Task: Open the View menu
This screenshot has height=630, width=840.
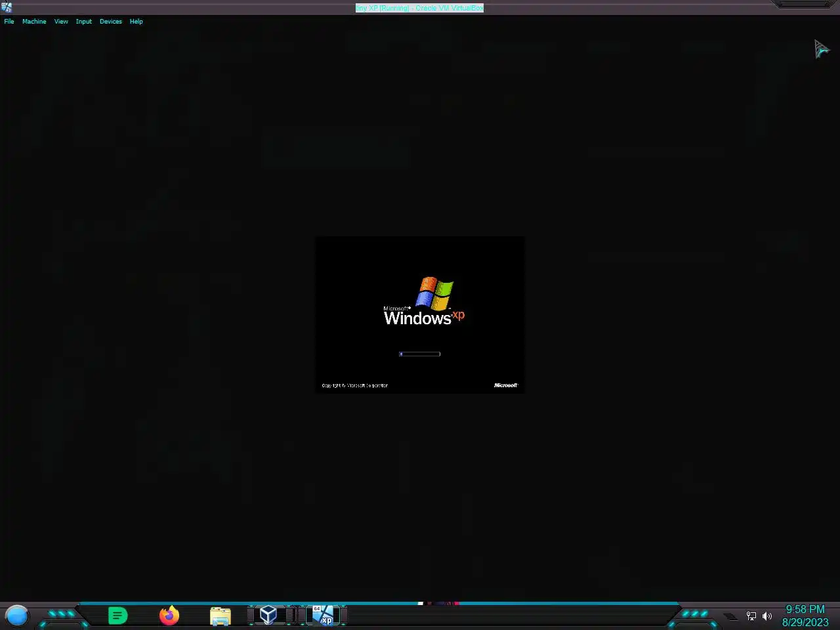Action: [61, 22]
